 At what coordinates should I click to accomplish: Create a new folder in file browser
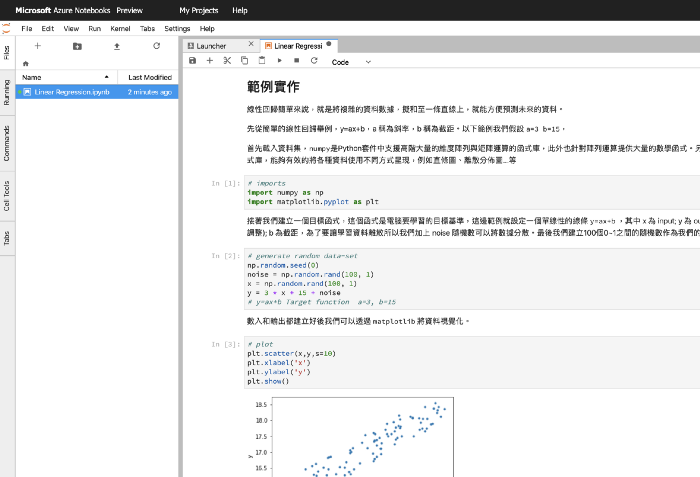tap(77, 46)
